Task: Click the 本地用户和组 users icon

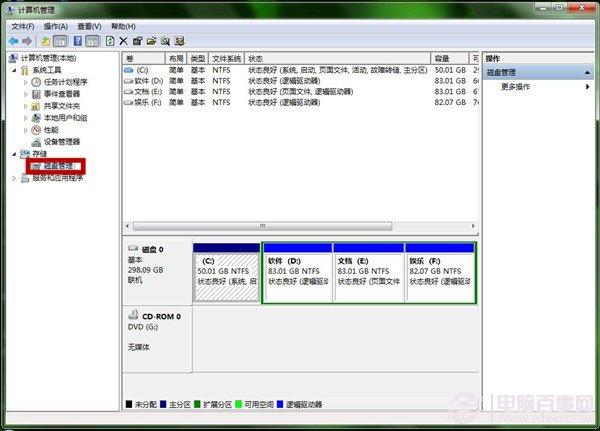Action: [36, 118]
